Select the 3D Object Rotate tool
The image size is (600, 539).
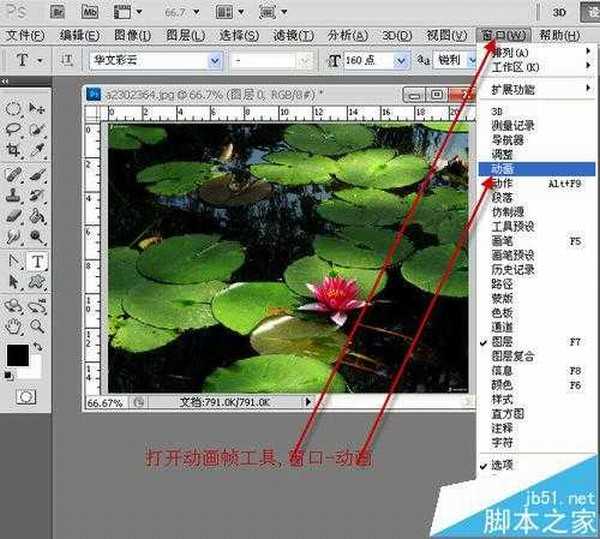(14, 306)
